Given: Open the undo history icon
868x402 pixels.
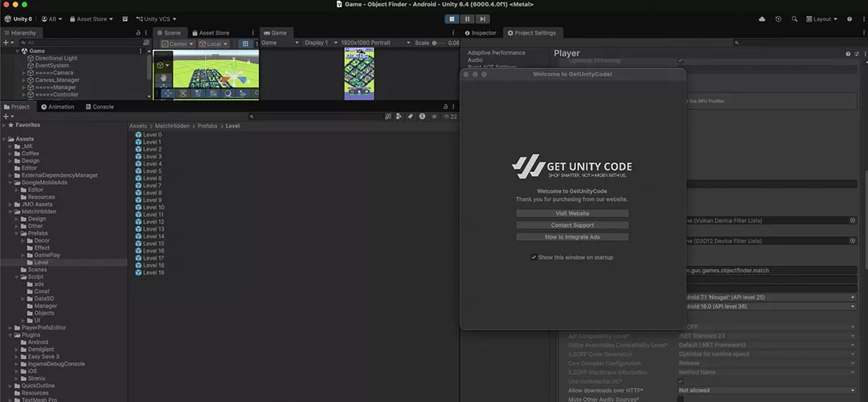Looking at the screenshot, I should tap(778, 18).
